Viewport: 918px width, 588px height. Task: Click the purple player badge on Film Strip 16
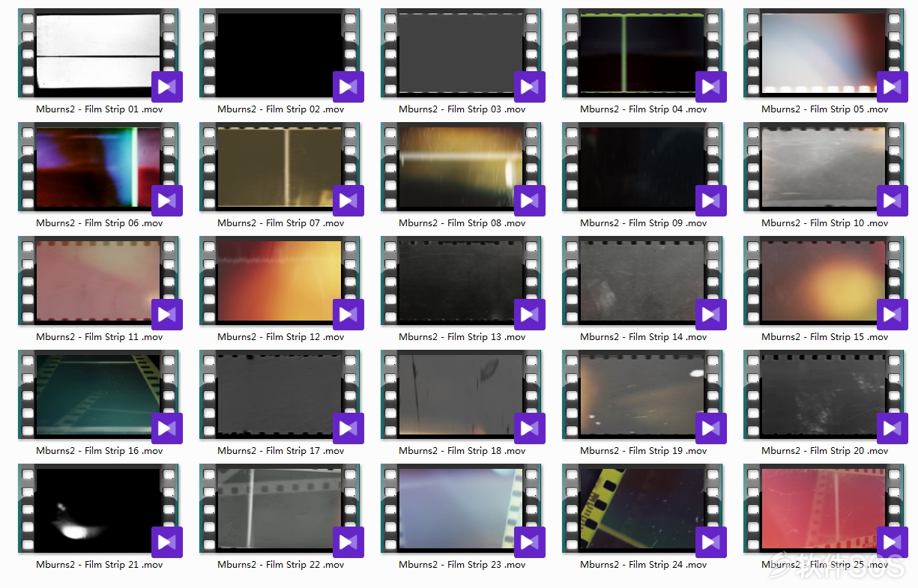point(167,428)
